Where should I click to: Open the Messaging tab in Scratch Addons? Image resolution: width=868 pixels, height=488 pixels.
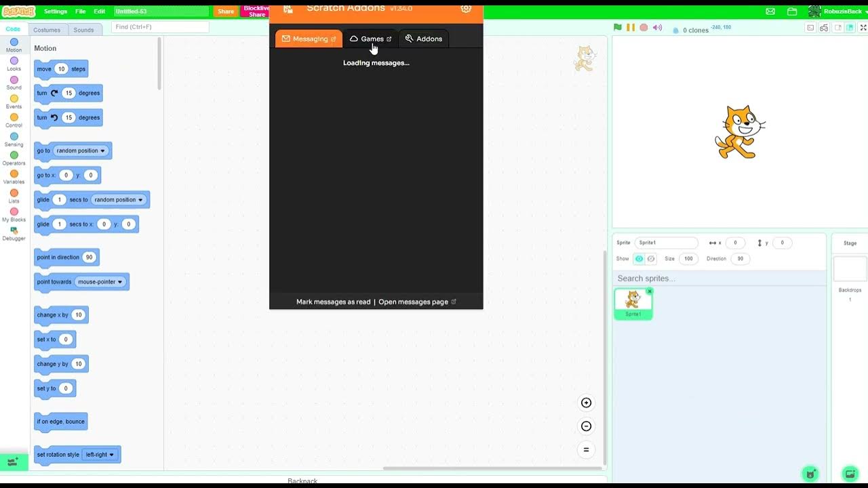tap(309, 39)
